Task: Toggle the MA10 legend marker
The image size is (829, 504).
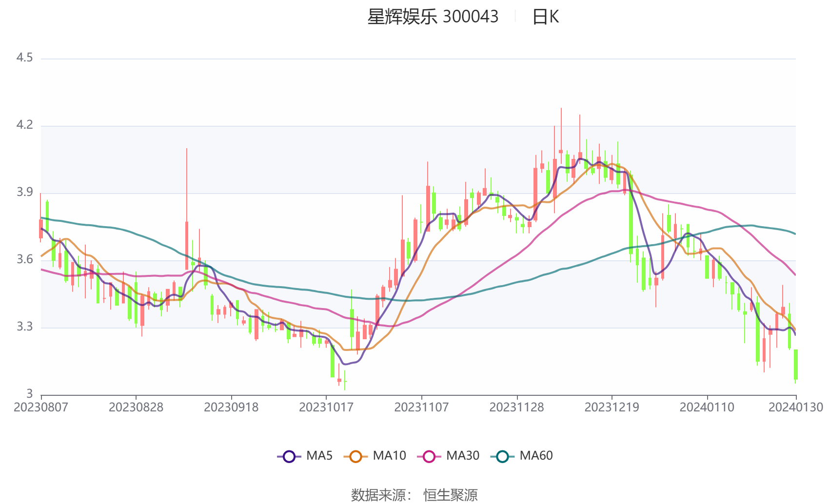Action: coord(355,456)
